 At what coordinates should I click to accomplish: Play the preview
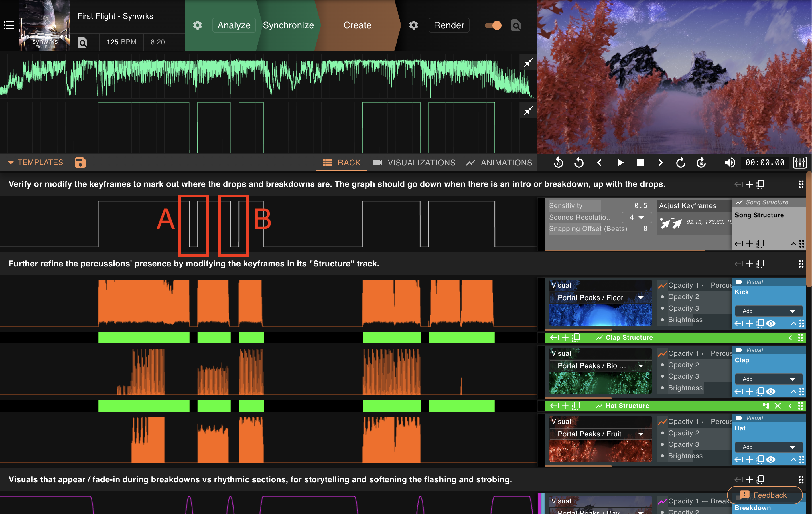click(x=620, y=163)
